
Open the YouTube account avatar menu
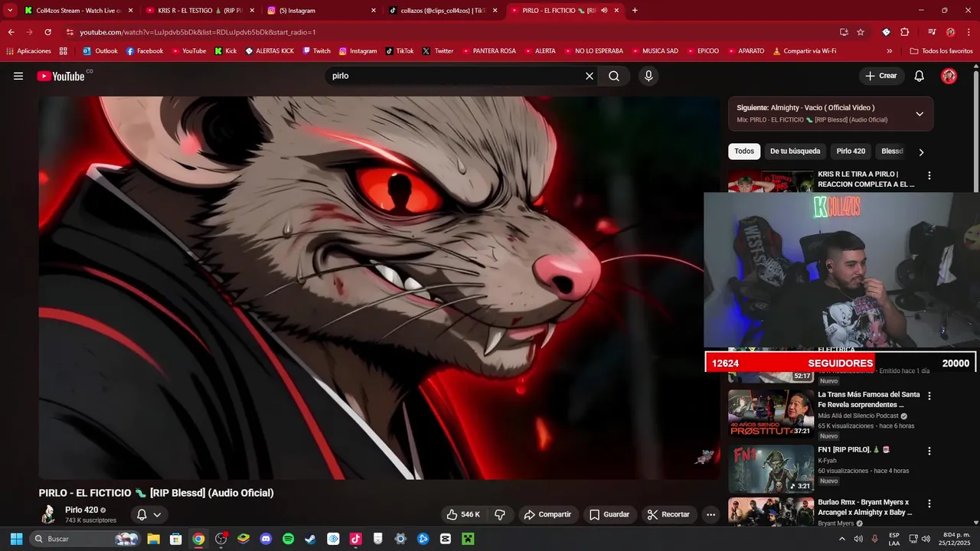click(x=949, y=76)
